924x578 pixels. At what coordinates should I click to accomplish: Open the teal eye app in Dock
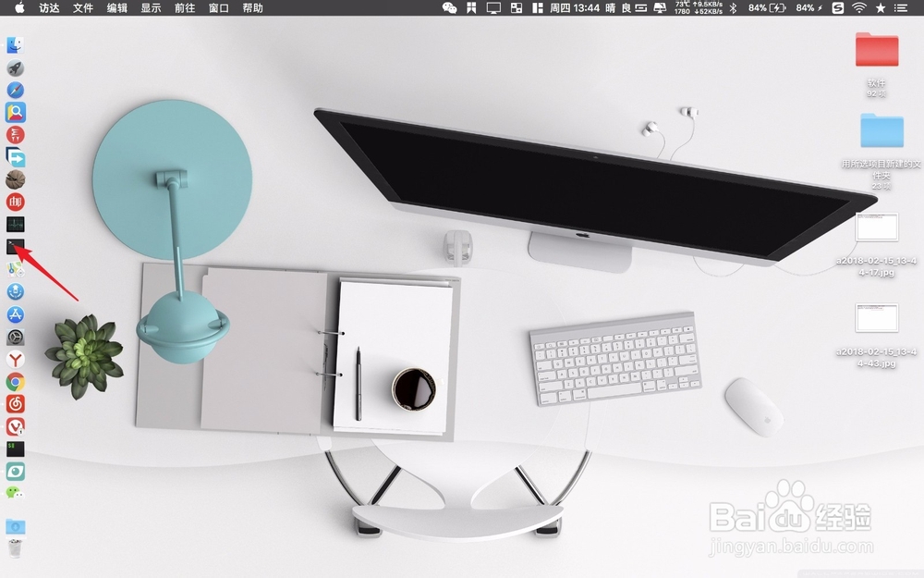pos(16,472)
